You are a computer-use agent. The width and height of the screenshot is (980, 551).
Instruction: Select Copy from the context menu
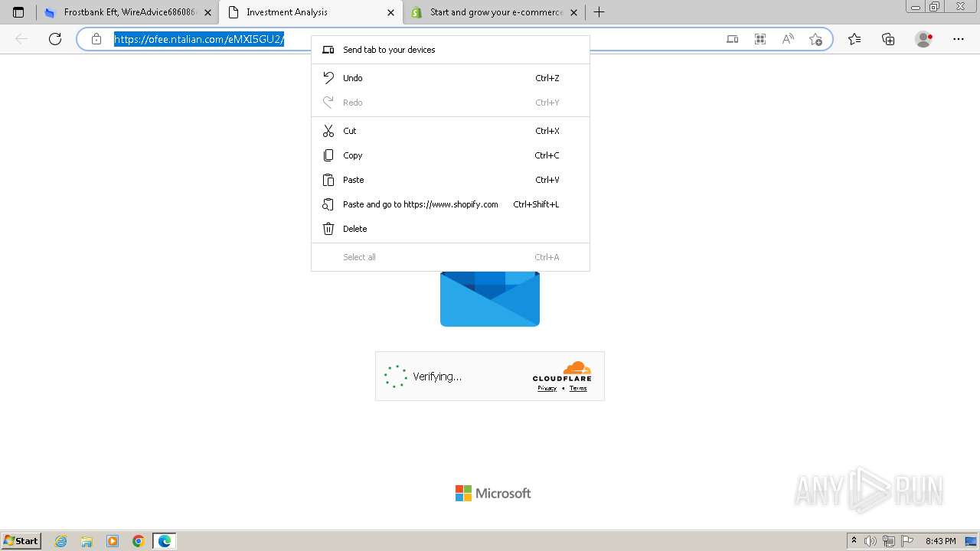pyautogui.click(x=450, y=155)
